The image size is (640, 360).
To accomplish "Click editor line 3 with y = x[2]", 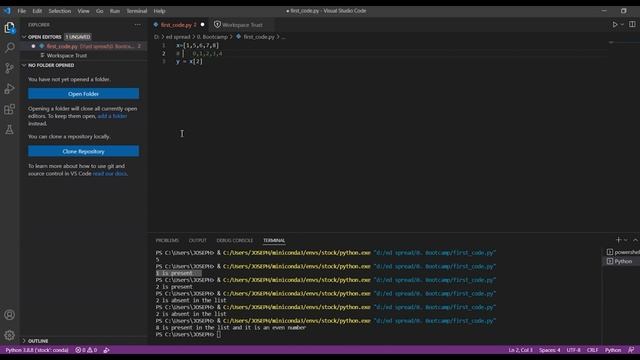I will (x=189, y=62).
